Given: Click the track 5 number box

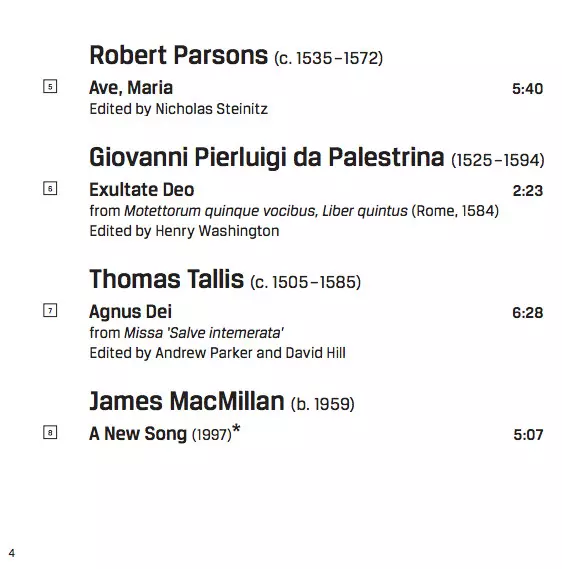Looking at the screenshot, I should pos(50,86).
